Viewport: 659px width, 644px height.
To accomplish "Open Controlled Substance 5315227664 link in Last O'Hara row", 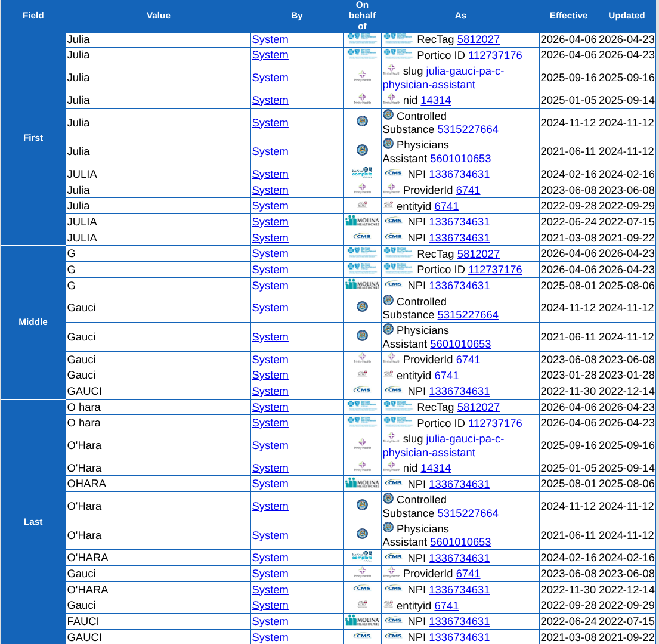I will [468, 513].
